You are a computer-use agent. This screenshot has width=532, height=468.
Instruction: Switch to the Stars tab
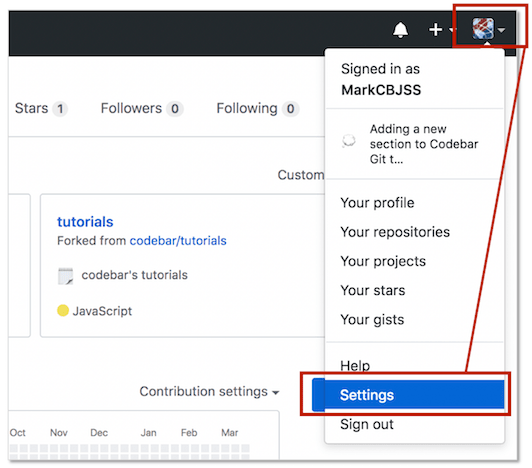click(x=41, y=109)
